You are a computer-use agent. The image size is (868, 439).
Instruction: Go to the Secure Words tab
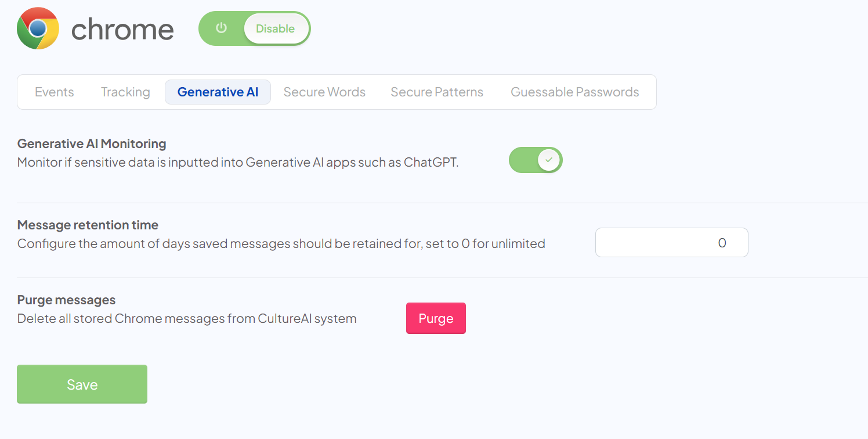(324, 92)
